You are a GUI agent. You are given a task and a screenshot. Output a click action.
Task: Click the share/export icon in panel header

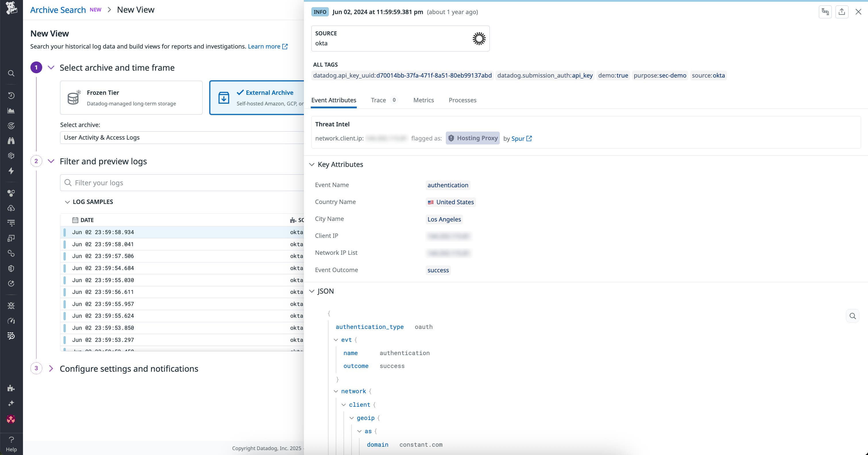[x=842, y=12]
